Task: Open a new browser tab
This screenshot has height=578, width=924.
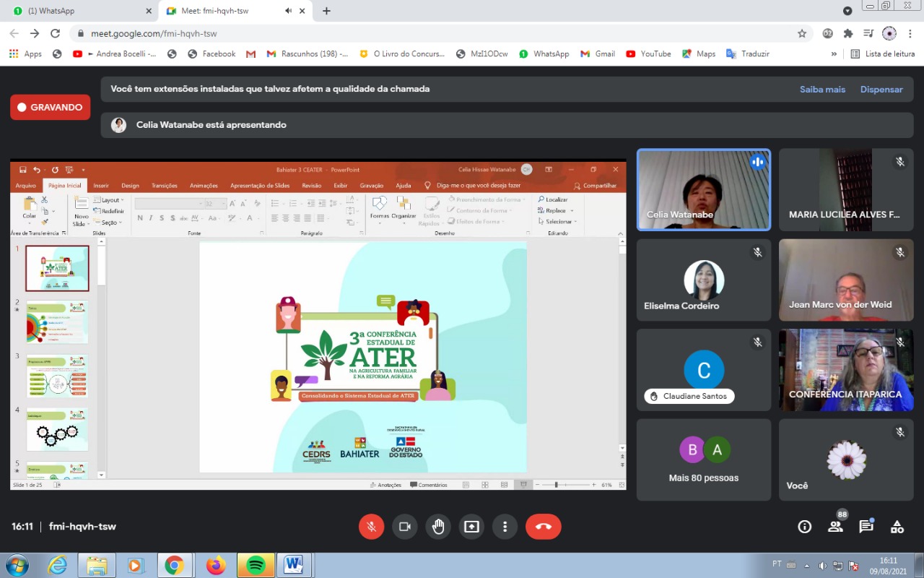Action: coord(326,11)
